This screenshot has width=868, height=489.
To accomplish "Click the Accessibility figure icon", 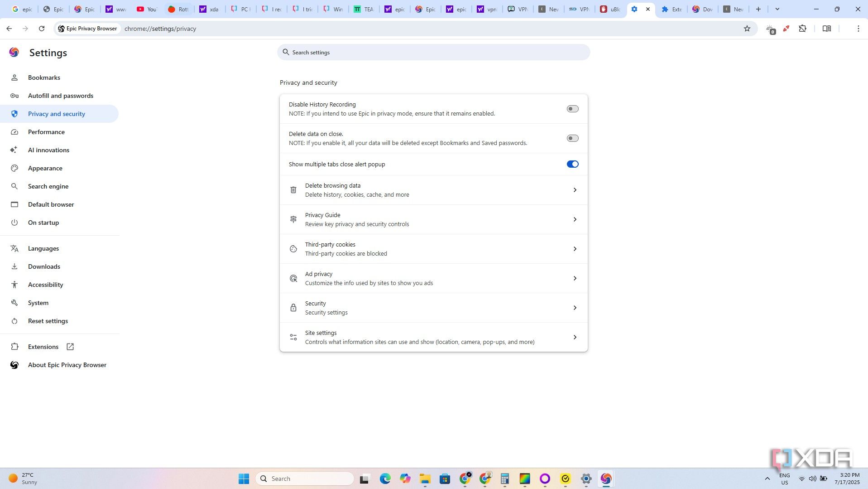I will click(x=14, y=285).
